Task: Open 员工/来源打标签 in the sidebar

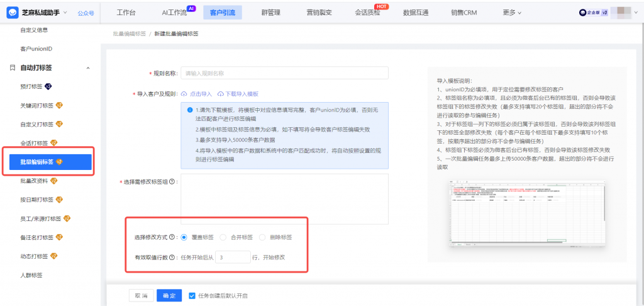Action: [x=41, y=218]
